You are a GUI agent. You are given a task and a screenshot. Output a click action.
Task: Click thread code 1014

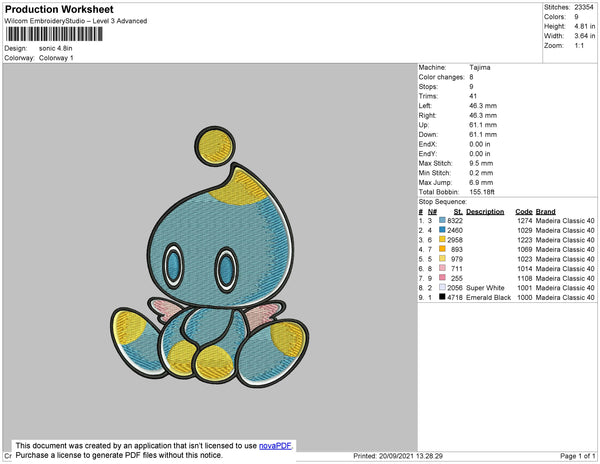525,269
